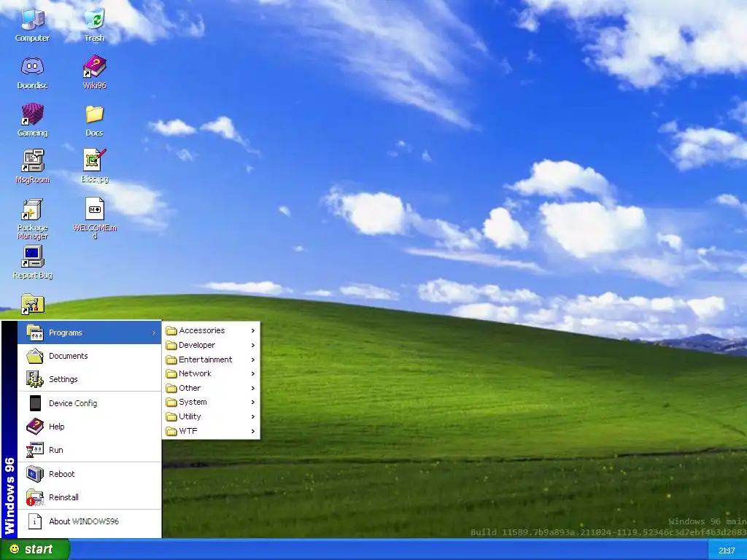
Task: Expand the WTF submenu arrow
Action: click(x=253, y=432)
